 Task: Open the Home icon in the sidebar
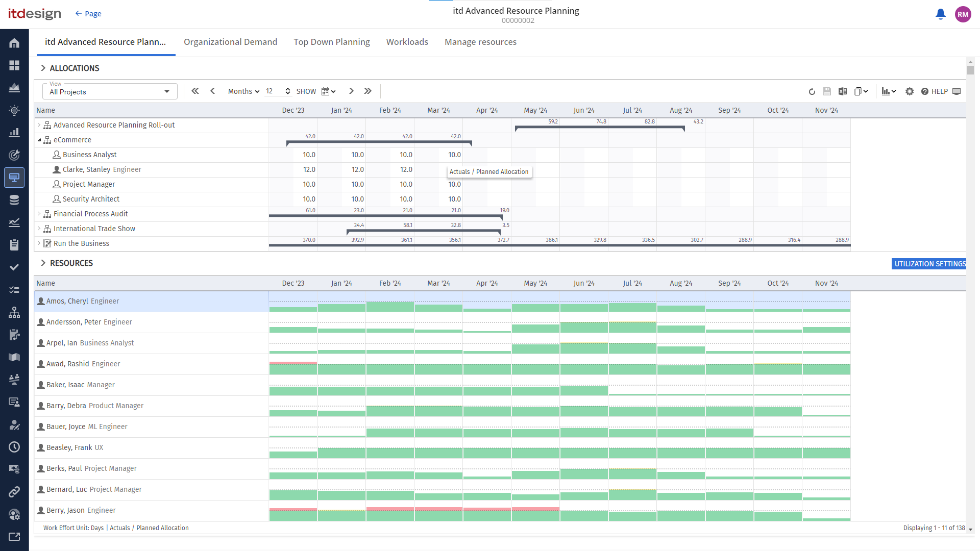[x=14, y=43]
